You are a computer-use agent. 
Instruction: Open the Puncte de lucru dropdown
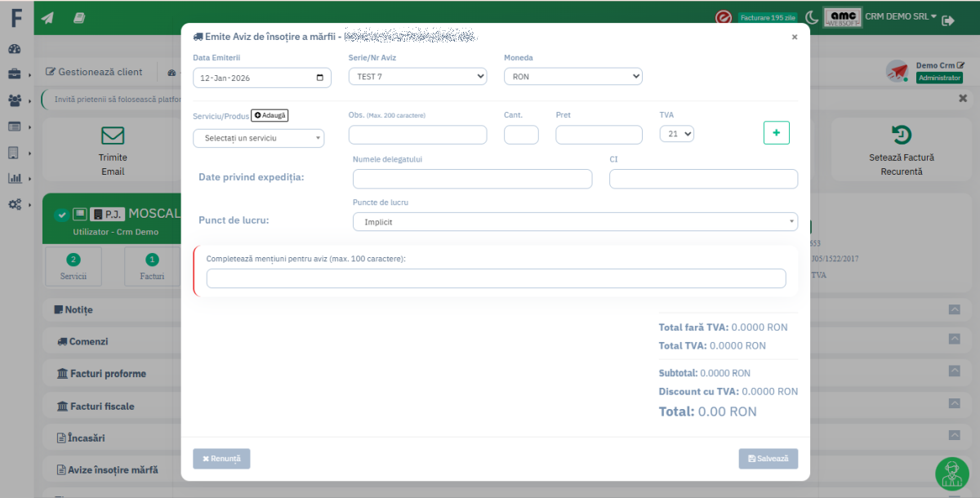tap(575, 221)
